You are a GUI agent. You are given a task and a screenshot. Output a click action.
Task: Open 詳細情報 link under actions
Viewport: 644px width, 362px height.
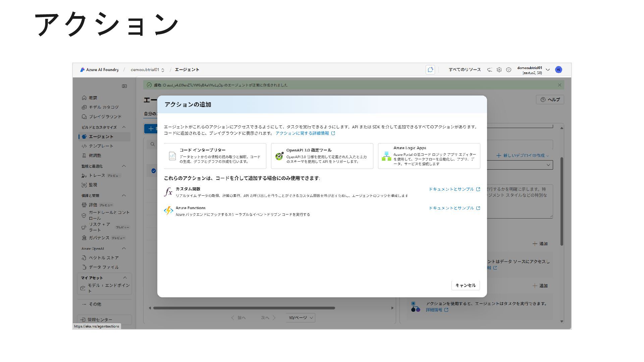pos(437,310)
